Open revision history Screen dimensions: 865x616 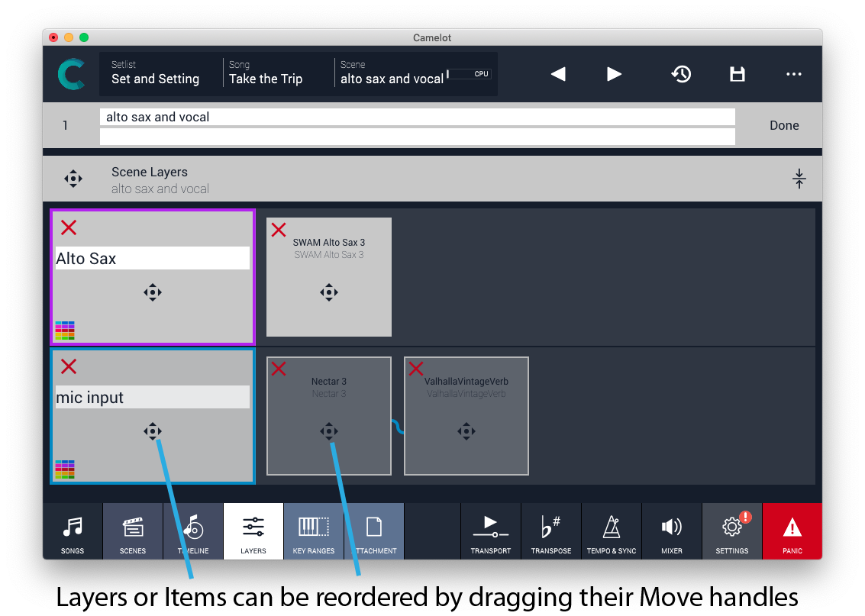(x=680, y=73)
